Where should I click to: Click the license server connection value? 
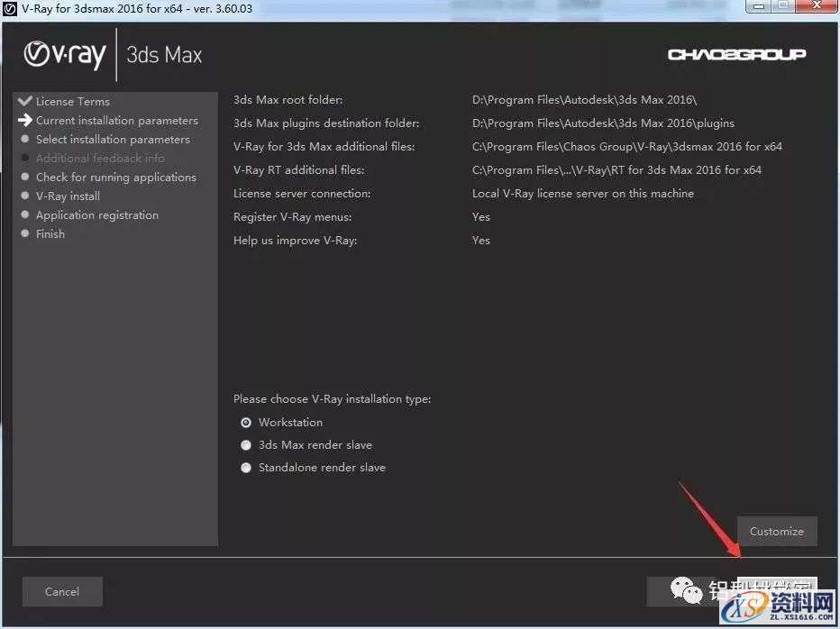click(582, 194)
